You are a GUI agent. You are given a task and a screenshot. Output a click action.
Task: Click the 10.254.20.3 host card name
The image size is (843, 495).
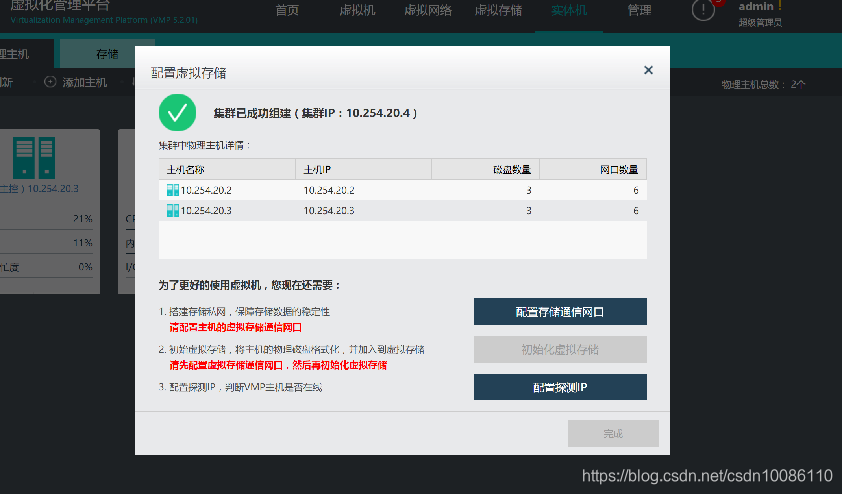click(x=39, y=189)
